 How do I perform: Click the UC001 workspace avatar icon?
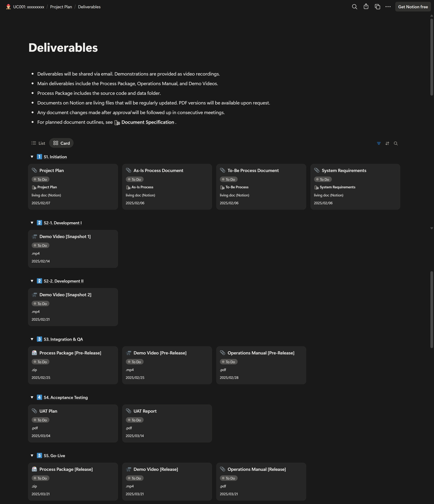8,7
